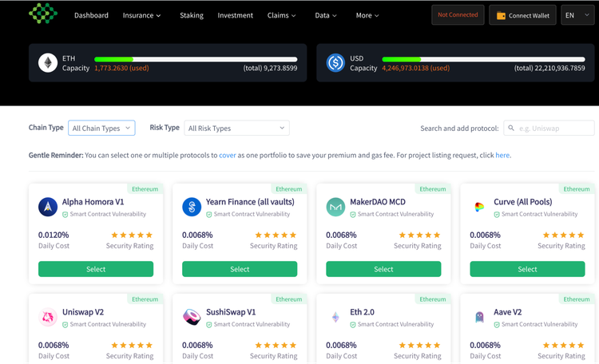Image resolution: width=599 pixels, height=364 pixels.
Task: Click the Connect Wallet button
Action: [x=522, y=15]
